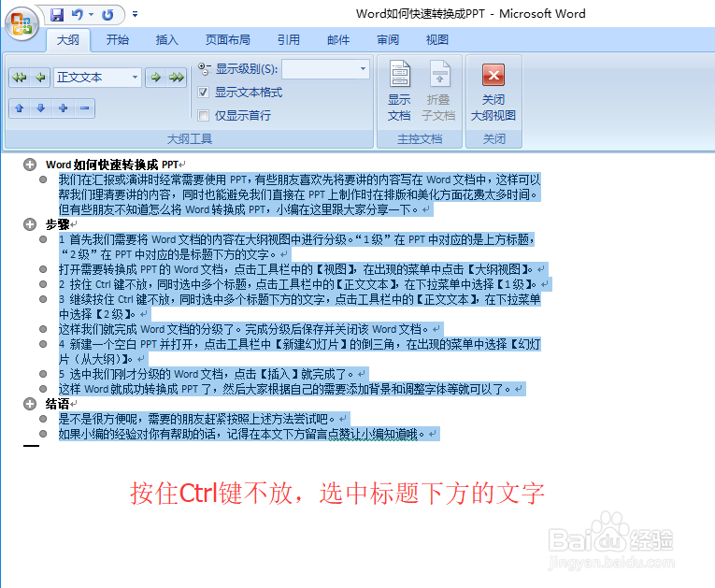The width and height of the screenshot is (715, 588).
Task: Select bullet of line 这样我们就完成Word文档的分级
Action: (43, 329)
